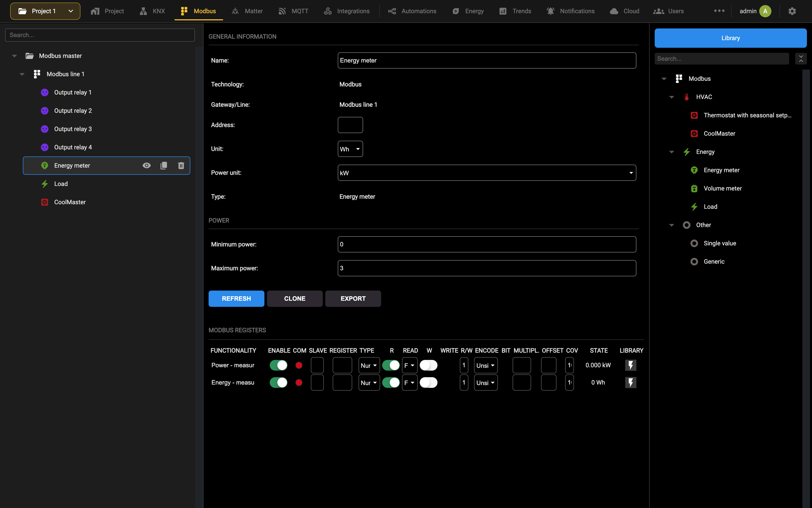The image size is (812, 508).
Task: Click the duplicate icon on Energy meter row
Action: point(164,166)
